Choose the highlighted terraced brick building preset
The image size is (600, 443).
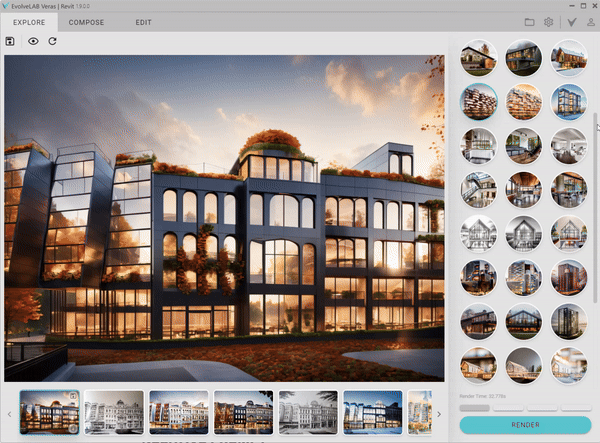coord(478,102)
